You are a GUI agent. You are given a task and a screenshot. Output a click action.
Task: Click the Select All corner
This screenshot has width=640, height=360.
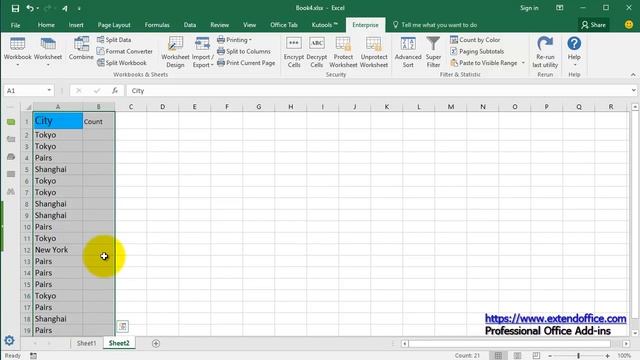point(27,107)
